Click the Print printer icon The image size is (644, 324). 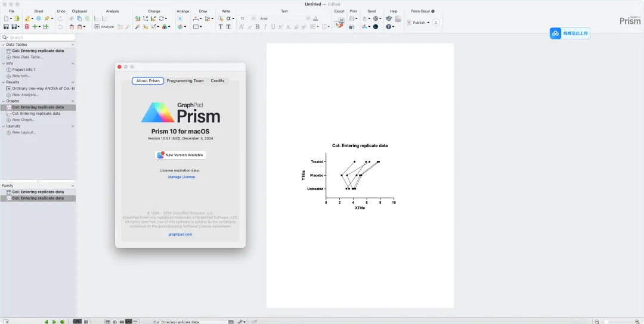(x=352, y=18)
